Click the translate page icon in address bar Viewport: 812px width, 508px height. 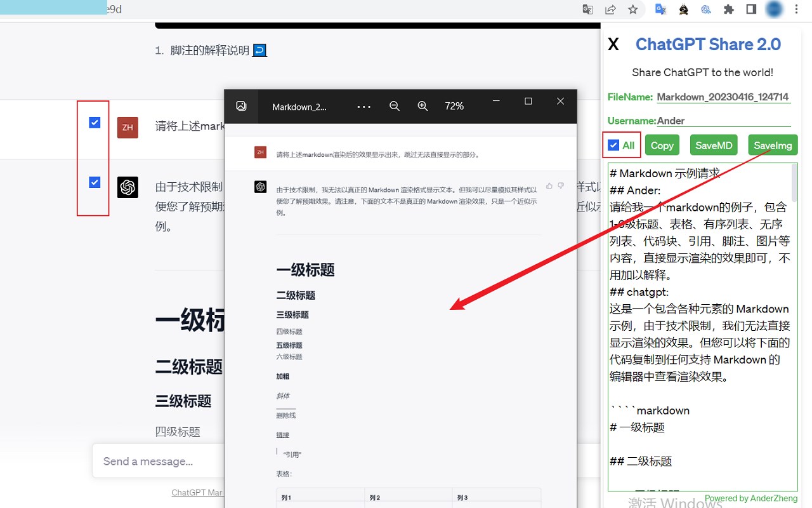point(588,10)
